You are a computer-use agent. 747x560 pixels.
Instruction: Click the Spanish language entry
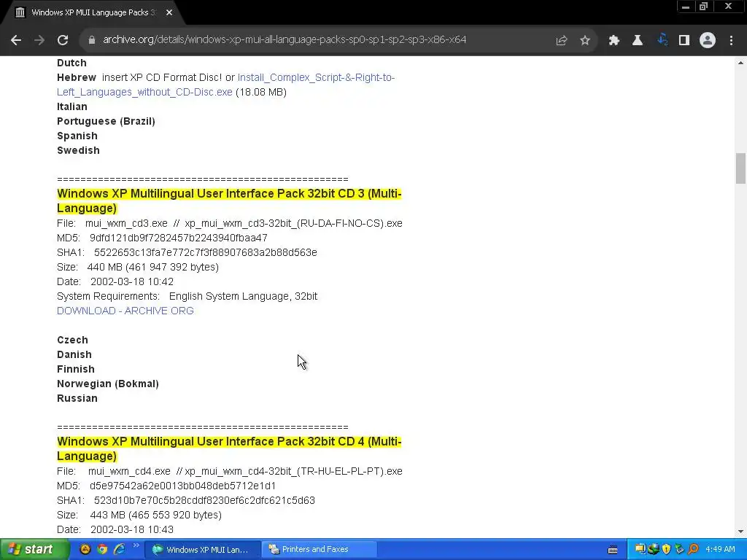(x=77, y=136)
